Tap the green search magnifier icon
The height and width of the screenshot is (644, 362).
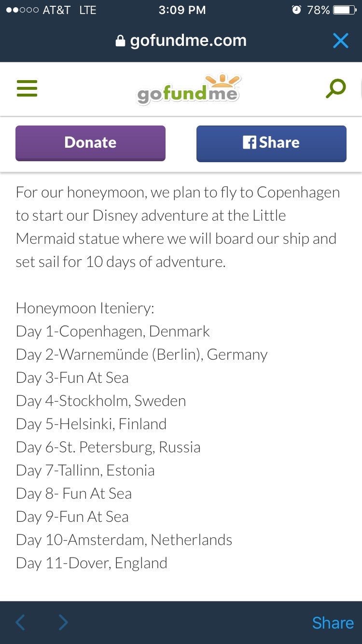pyautogui.click(x=336, y=88)
